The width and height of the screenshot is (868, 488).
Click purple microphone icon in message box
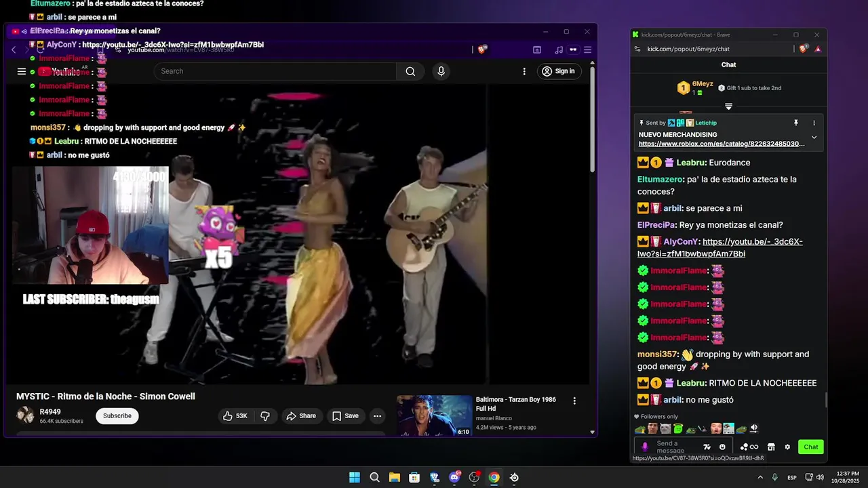(x=645, y=447)
